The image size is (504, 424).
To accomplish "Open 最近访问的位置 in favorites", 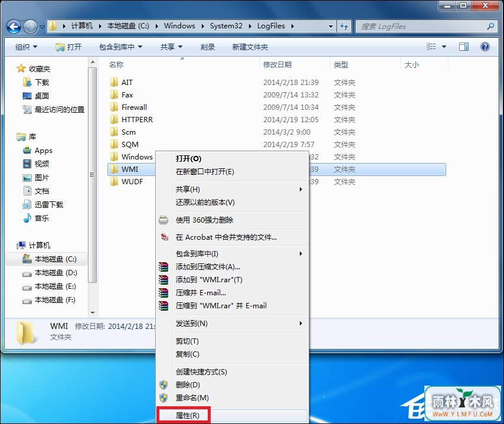I will (x=53, y=110).
